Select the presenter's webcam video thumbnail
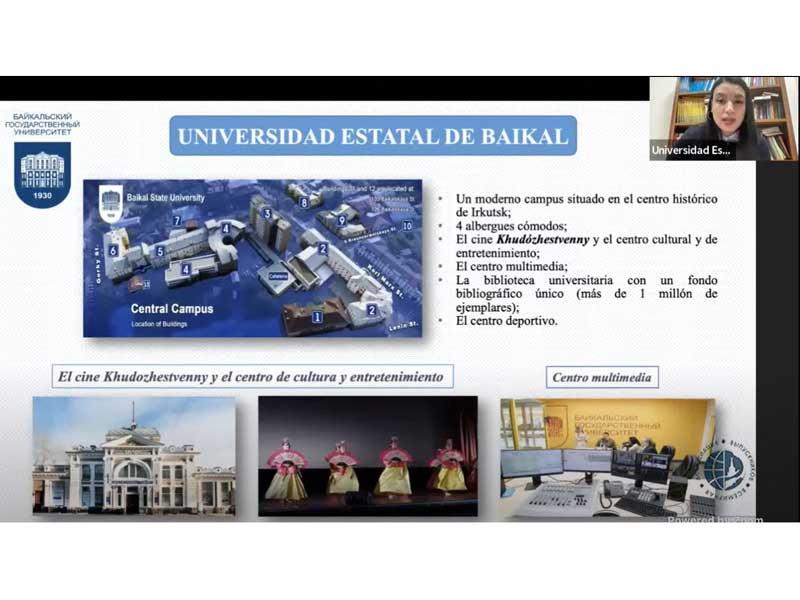Viewport: 800px width, 600px height. click(x=723, y=118)
